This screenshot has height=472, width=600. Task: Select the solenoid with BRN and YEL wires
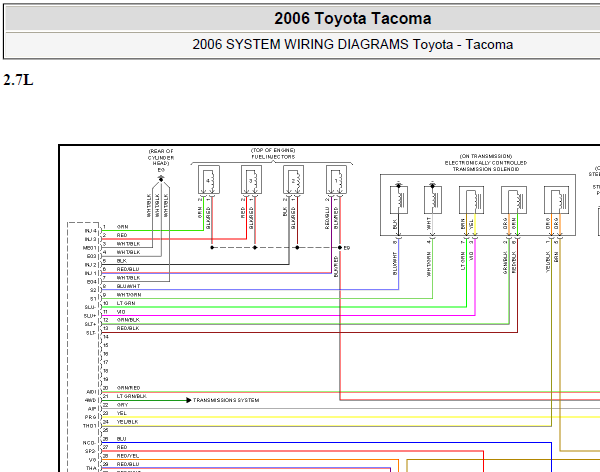(x=471, y=200)
